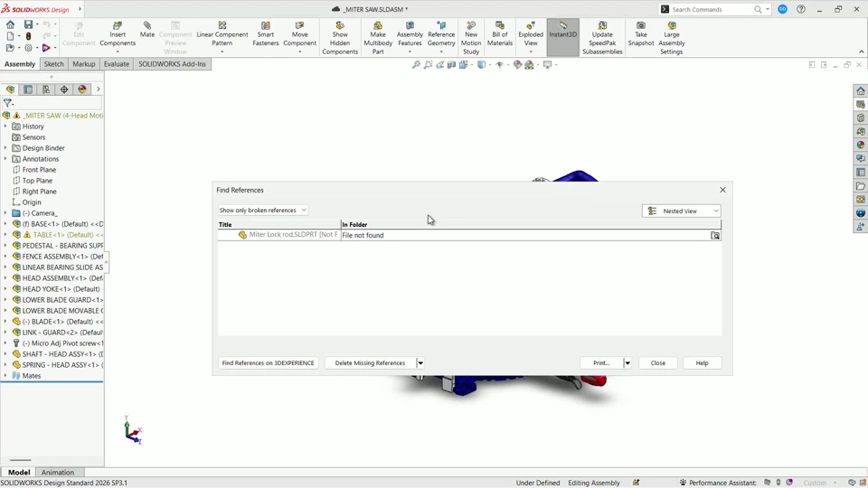Viewport: 868px width, 488px height.
Task: Select the Model tab at bottom
Action: [19, 473]
